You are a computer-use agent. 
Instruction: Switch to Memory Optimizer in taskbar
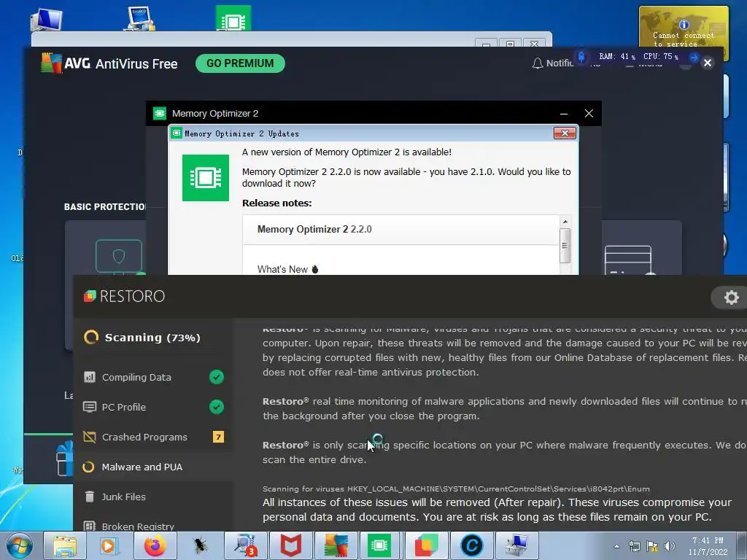(x=380, y=545)
